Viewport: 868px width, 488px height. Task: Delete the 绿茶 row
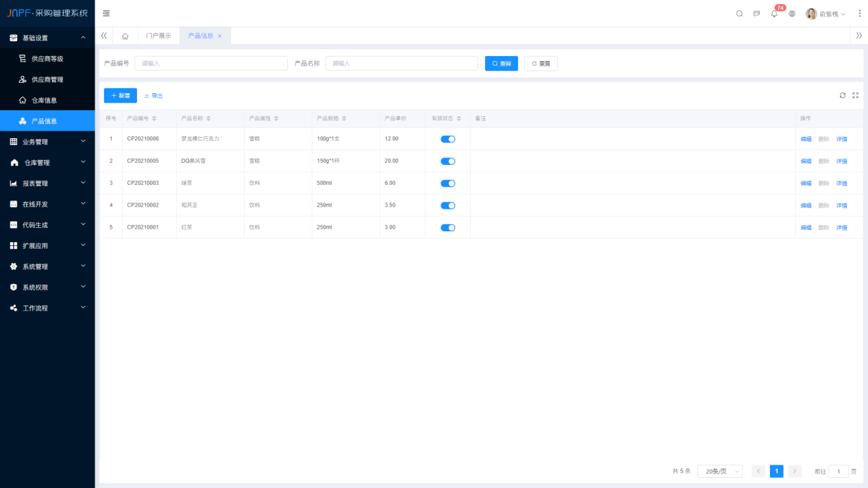click(x=824, y=183)
